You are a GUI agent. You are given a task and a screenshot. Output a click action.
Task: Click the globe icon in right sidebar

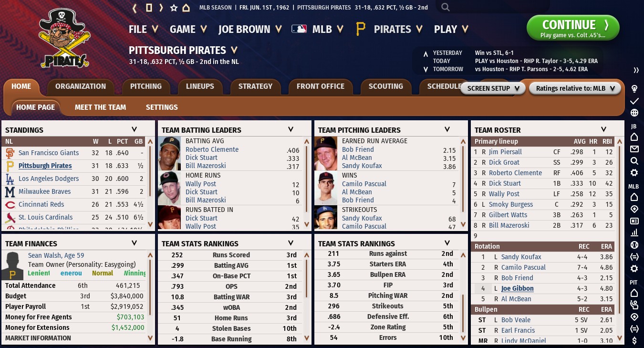click(x=634, y=113)
